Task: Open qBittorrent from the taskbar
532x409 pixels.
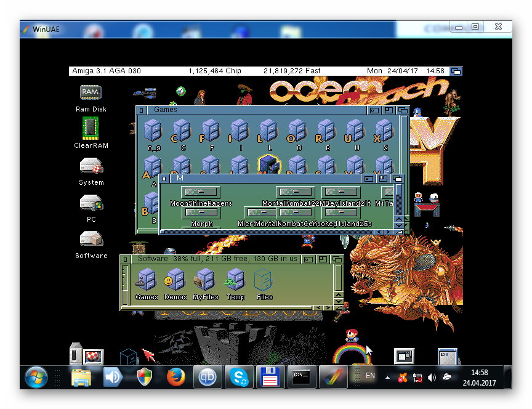Action: (x=208, y=377)
